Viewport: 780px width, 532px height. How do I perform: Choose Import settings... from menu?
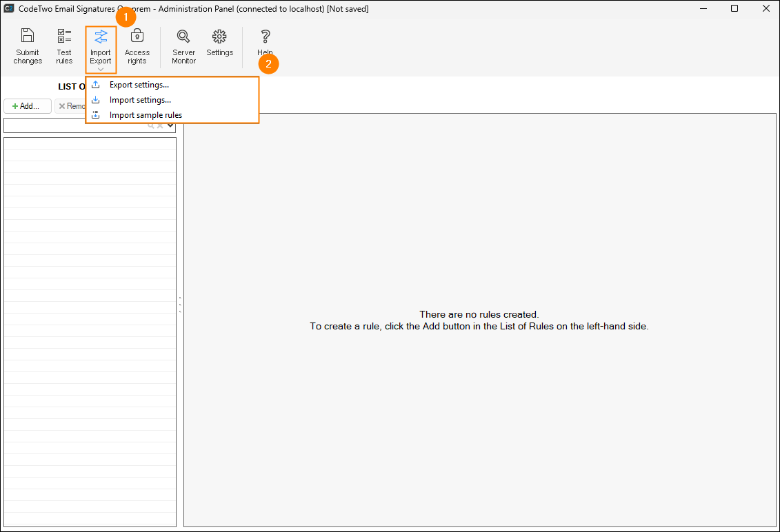(x=140, y=100)
